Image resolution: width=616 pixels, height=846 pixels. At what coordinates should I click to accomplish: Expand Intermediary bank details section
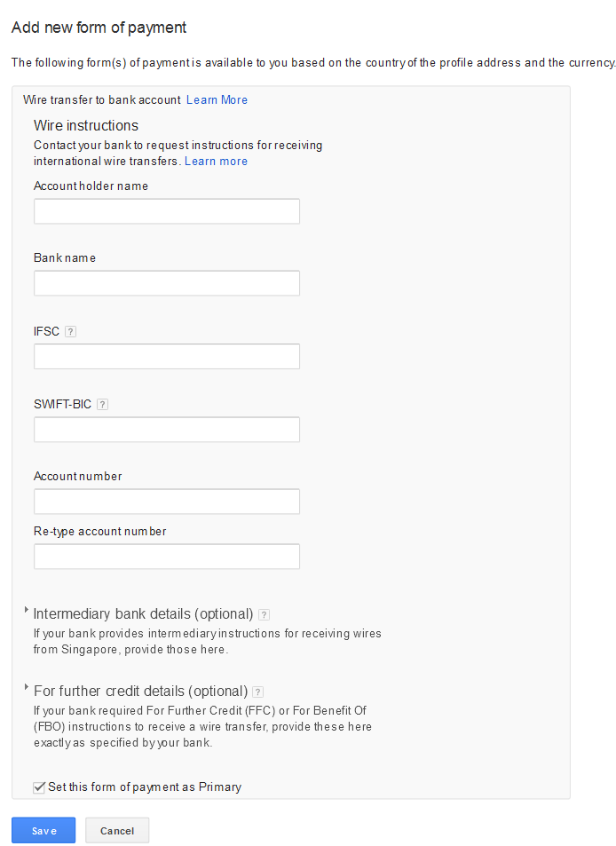tap(27, 610)
